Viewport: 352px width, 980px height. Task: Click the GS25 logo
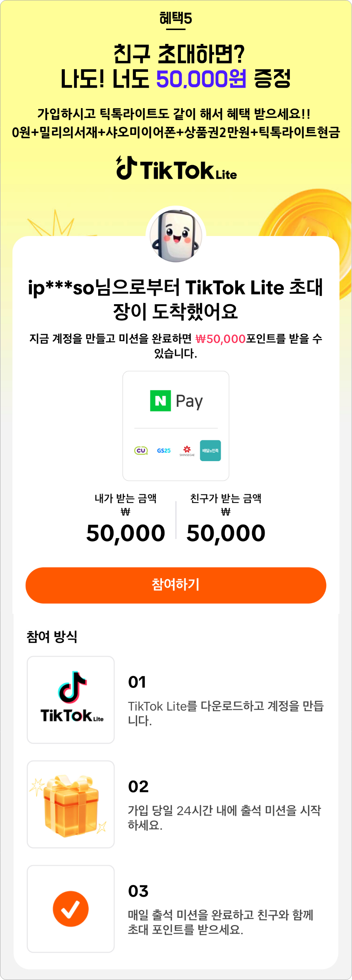tap(164, 450)
